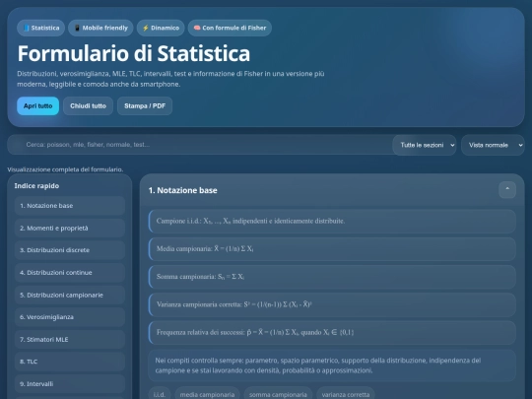This screenshot has height=399, width=532.
Task: Go to 4. Distribuzioni continue
Action: pyautogui.click(x=70, y=273)
